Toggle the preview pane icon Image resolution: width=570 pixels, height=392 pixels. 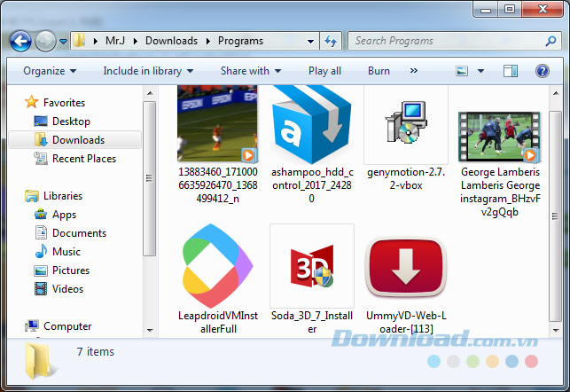coord(511,71)
